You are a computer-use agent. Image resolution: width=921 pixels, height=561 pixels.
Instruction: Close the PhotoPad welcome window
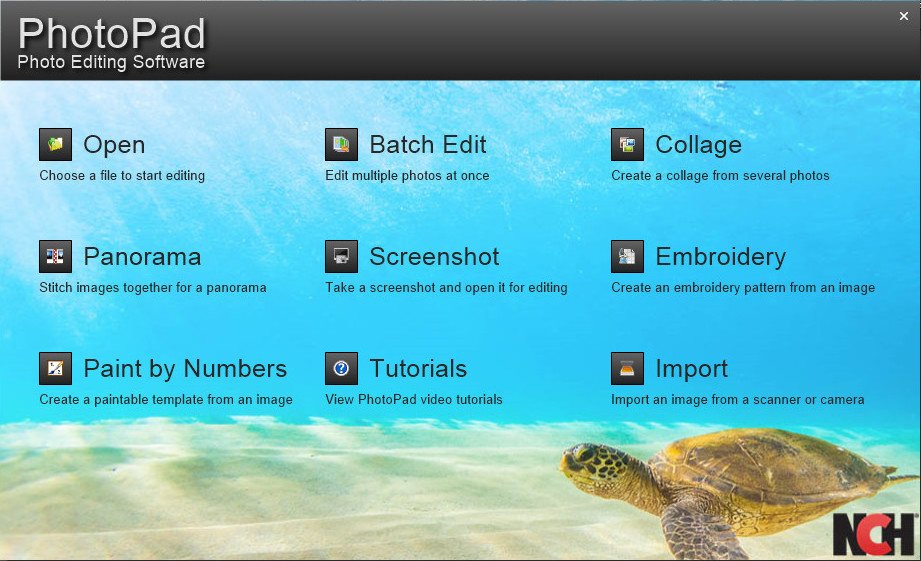coord(904,16)
